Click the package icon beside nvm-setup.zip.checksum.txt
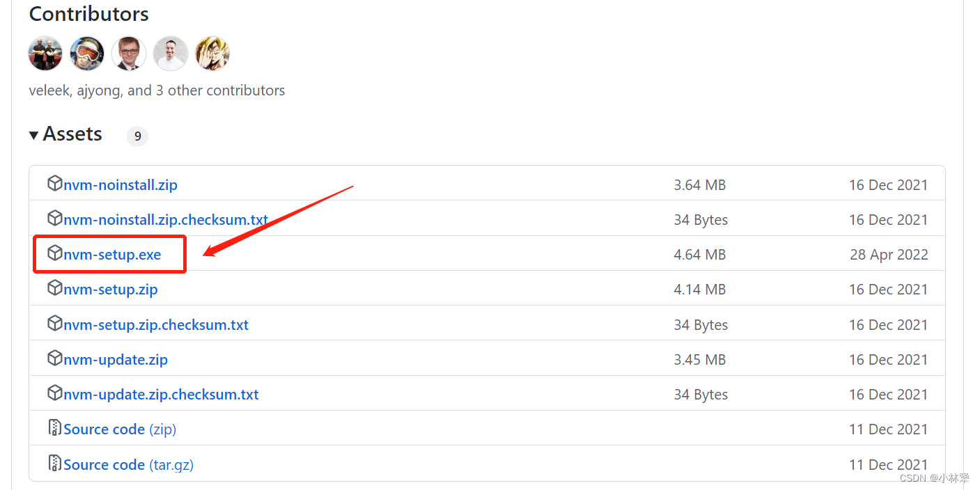The width and height of the screenshot is (980, 490). (x=54, y=324)
